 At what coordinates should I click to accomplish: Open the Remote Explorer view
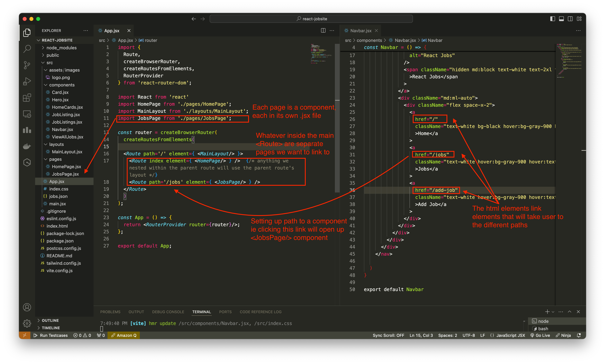[x=27, y=114]
